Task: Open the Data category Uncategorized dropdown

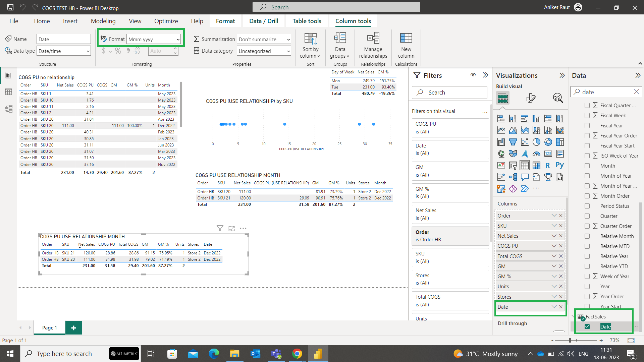Action: click(x=264, y=51)
